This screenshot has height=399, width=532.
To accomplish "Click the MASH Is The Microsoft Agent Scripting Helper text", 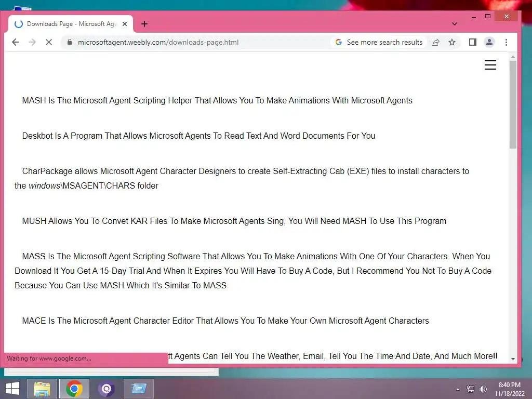I will (x=217, y=100).
